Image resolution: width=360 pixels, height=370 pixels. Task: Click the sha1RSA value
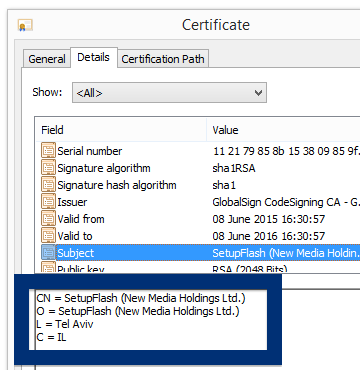tap(234, 168)
